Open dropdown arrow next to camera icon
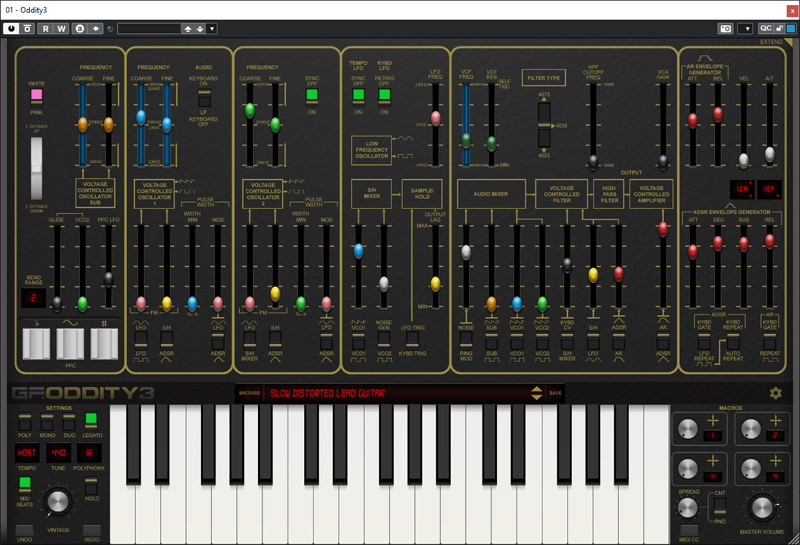This screenshot has height=545, width=800. [744, 29]
